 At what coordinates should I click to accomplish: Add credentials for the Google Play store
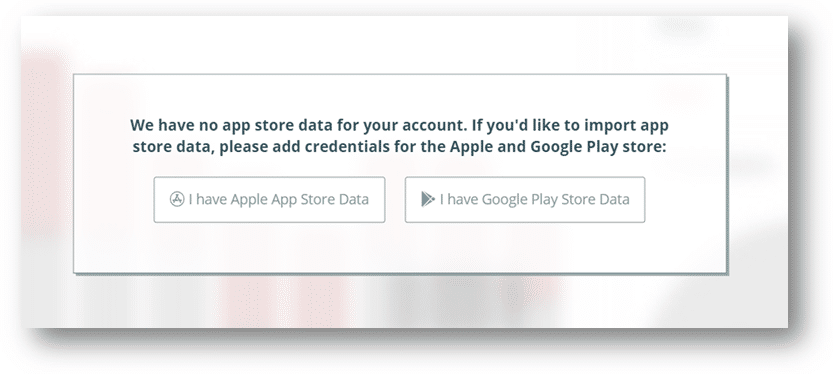tap(525, 199)
